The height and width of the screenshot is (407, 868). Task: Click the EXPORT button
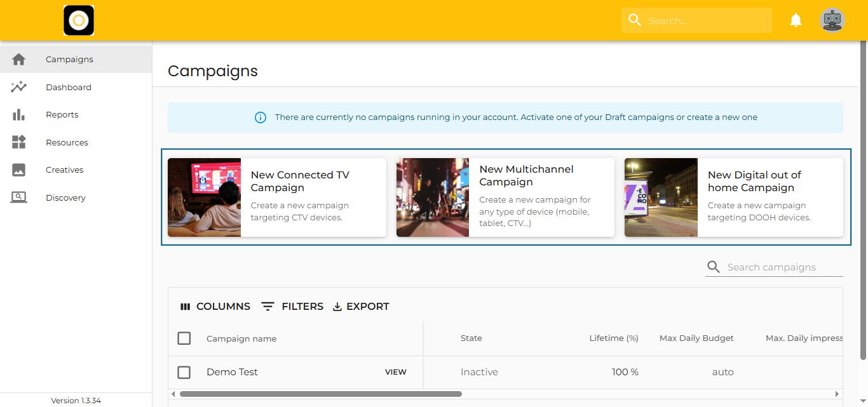[x=361, y=306]
